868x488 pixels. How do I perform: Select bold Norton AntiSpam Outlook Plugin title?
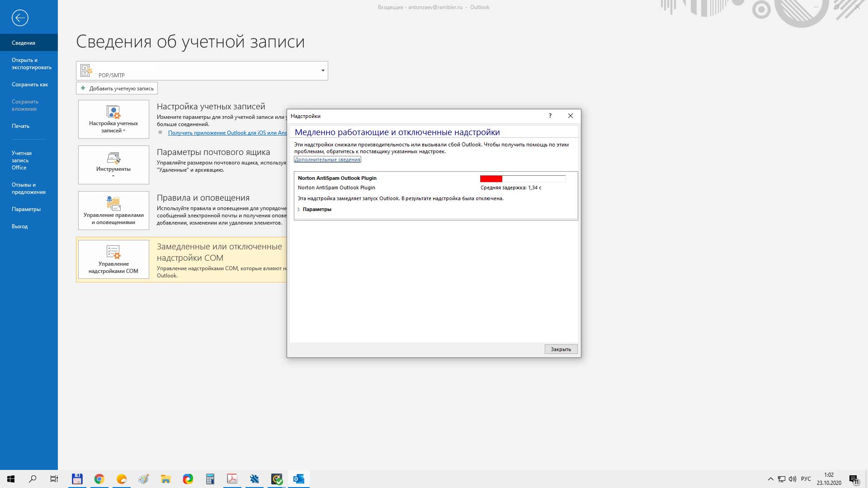(x=337, y=178)
